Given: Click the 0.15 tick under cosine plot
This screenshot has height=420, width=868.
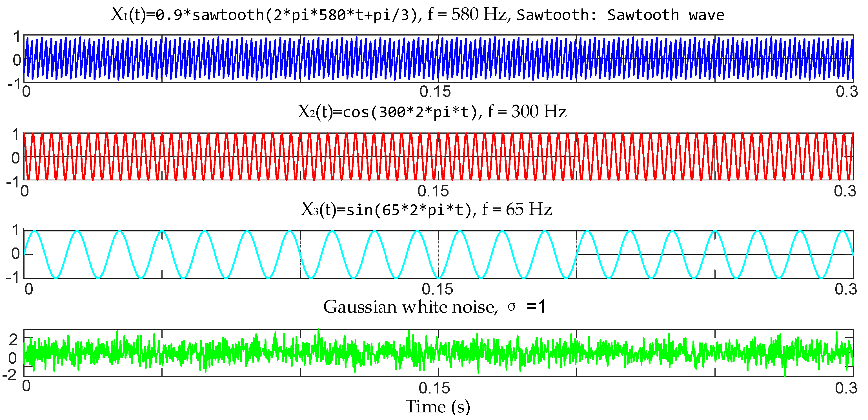Looking at the screenshot, I should click(x=433, y=191).
